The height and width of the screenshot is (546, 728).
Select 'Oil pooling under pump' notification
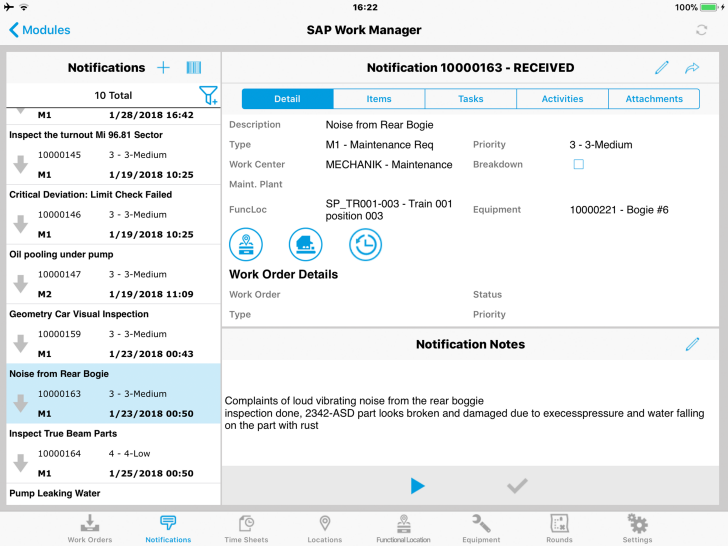tap(113, 274)
